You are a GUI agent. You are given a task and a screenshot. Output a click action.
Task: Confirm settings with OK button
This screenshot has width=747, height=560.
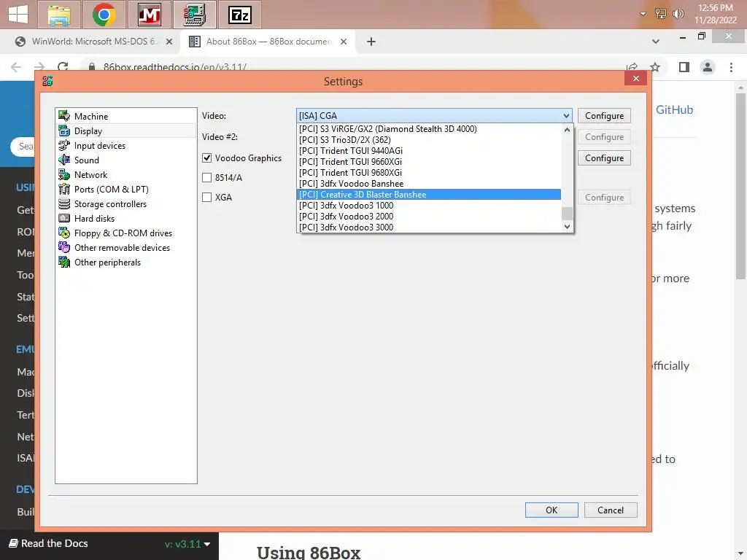point(551,510)
